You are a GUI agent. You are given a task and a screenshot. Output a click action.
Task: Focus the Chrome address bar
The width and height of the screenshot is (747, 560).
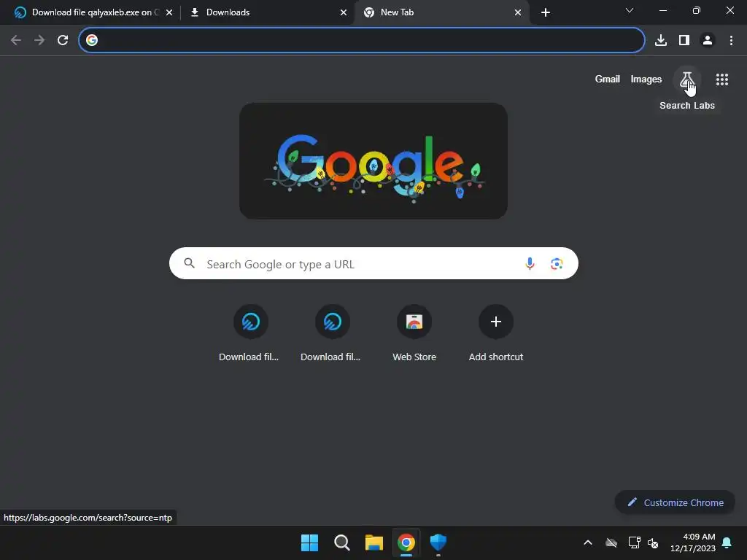tap(362, 40)
